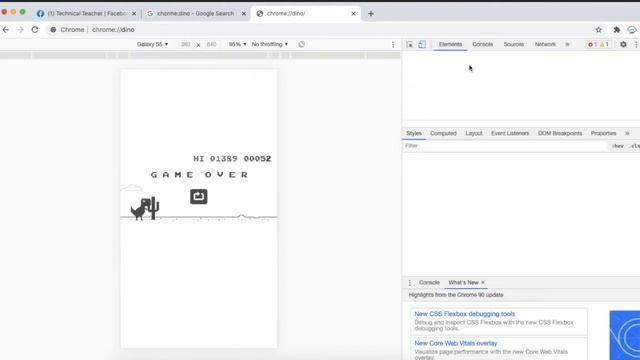Click the What's New blue promo thumbnail
Viewport: 640px width, 360px height.
click(x=624, y=335)
